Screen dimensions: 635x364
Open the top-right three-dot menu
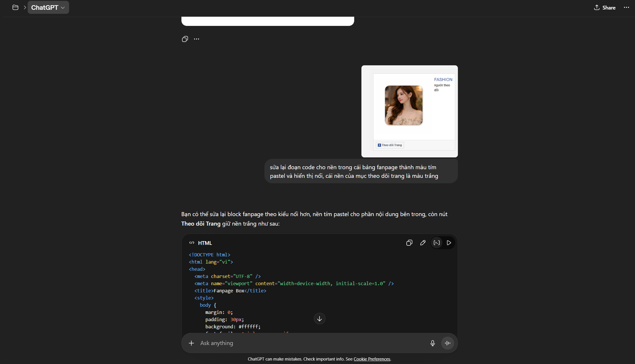(x=626, y=7)
